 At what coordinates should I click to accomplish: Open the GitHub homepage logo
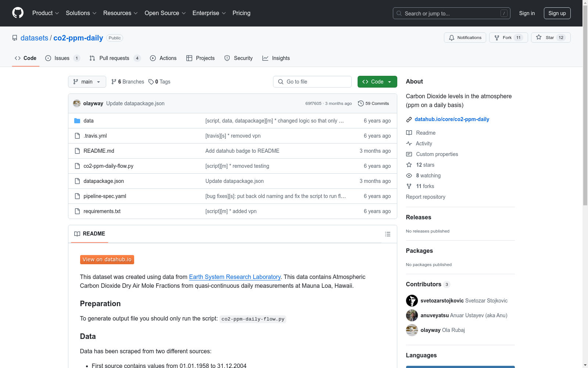pyautogui.click(x=18, y=13)
